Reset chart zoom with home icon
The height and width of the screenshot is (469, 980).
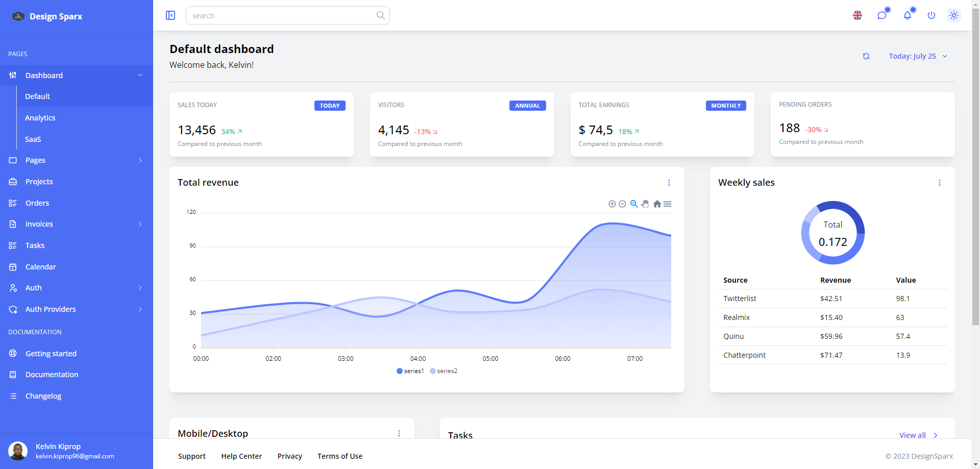tap(657, 204)
